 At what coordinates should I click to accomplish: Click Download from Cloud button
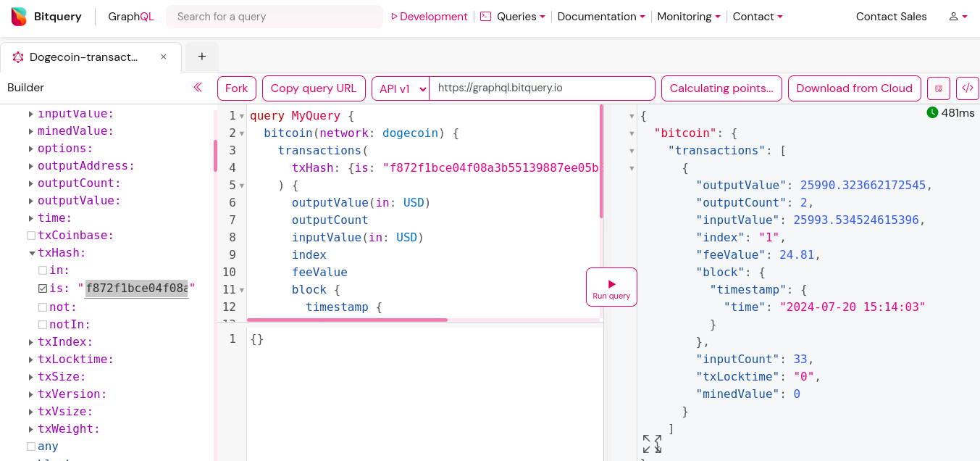855,88
